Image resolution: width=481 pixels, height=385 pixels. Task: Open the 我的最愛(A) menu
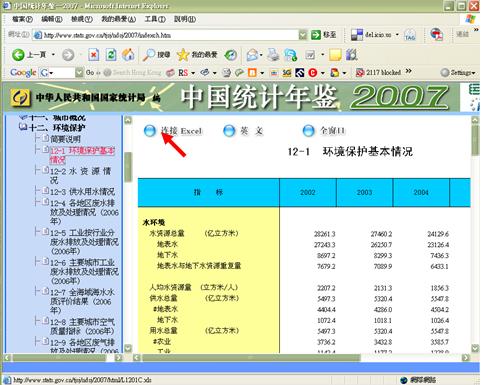119,19
